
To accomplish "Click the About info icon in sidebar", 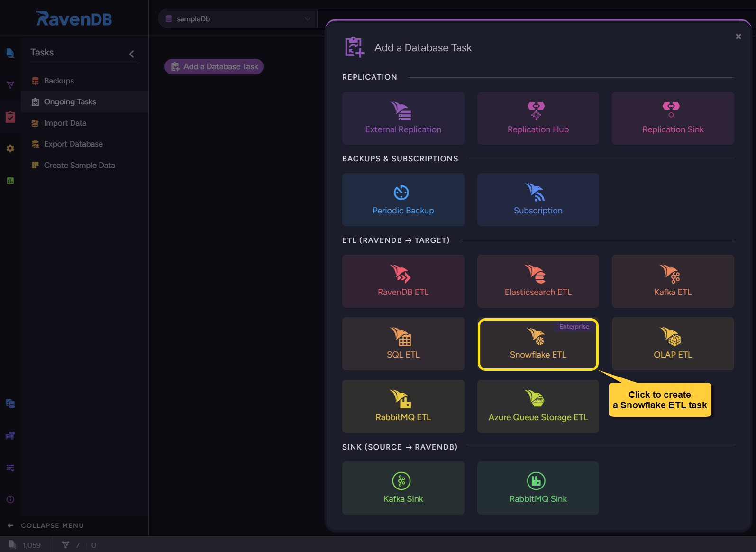I will (10, 499).
